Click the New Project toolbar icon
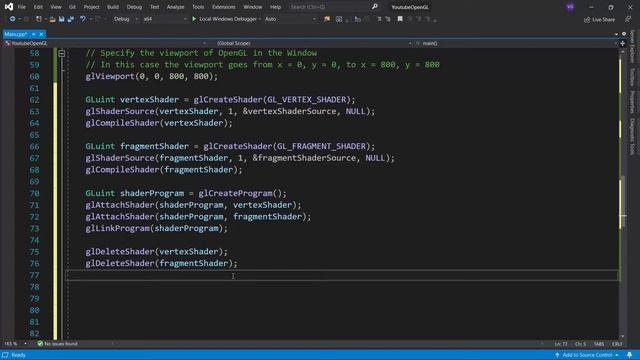 (x=39, y=19)
